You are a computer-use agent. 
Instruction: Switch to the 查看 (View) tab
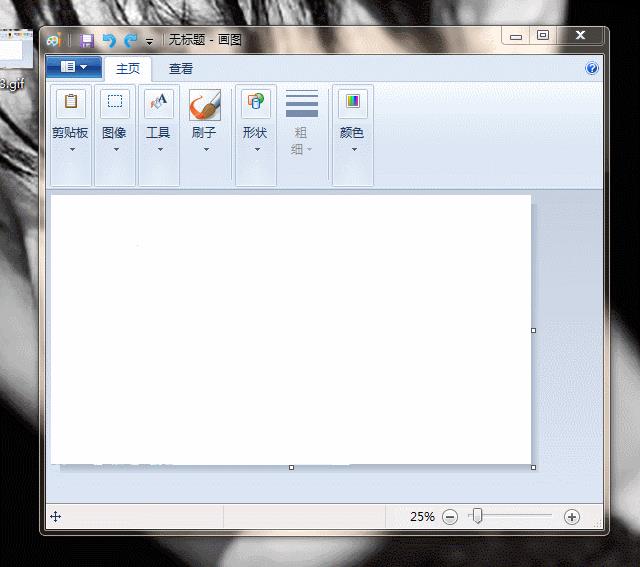(x=181, y=69)
